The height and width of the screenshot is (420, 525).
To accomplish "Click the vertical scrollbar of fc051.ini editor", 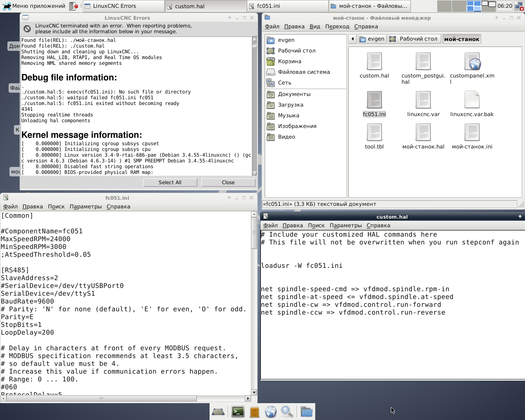I will click(x=254, y=233).
